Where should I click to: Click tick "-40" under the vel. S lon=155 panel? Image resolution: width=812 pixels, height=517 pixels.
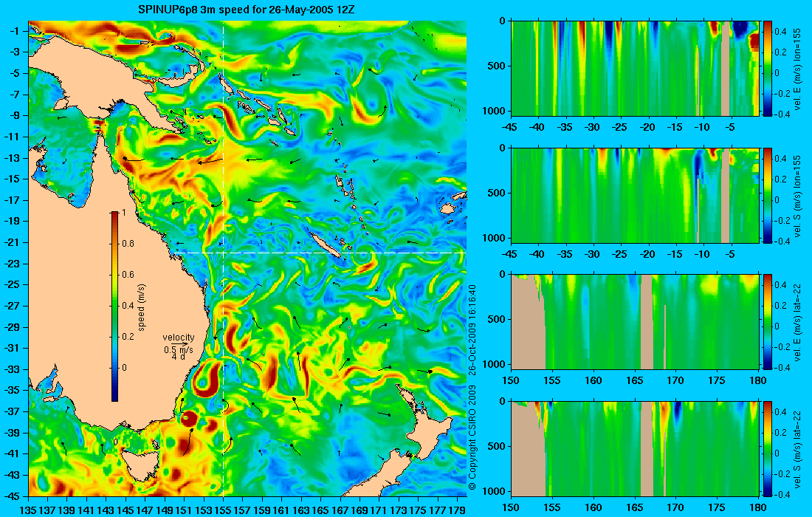(x=537, y=254)
